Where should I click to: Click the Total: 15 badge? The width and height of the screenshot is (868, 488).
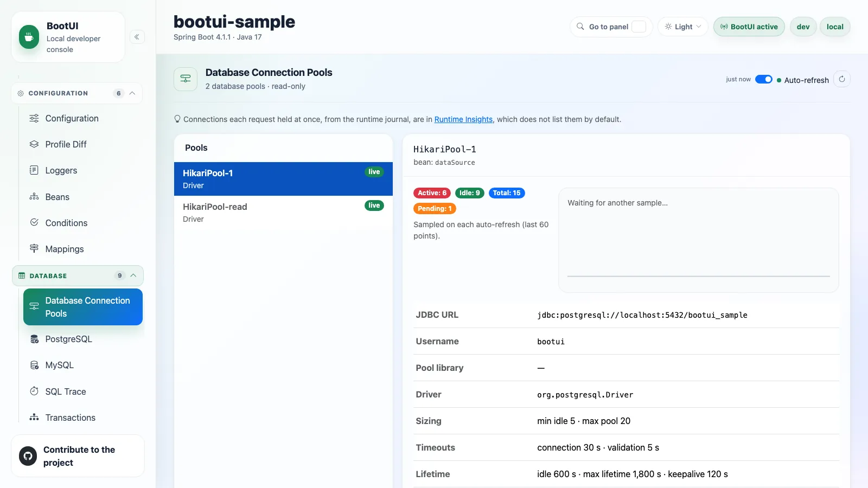[x=507, y=193]
